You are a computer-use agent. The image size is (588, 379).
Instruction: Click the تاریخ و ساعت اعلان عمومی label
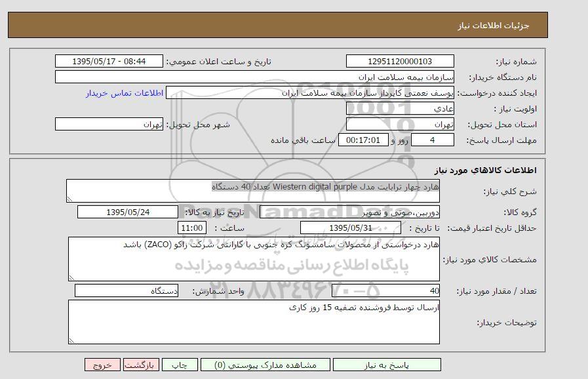pyautogui.click(x=218, y=62)
